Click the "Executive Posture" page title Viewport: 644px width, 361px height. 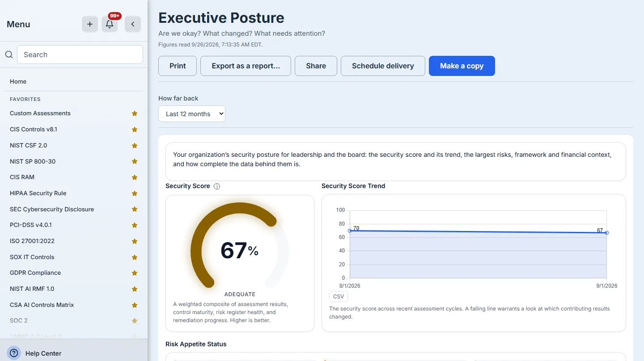coord(221,18)
